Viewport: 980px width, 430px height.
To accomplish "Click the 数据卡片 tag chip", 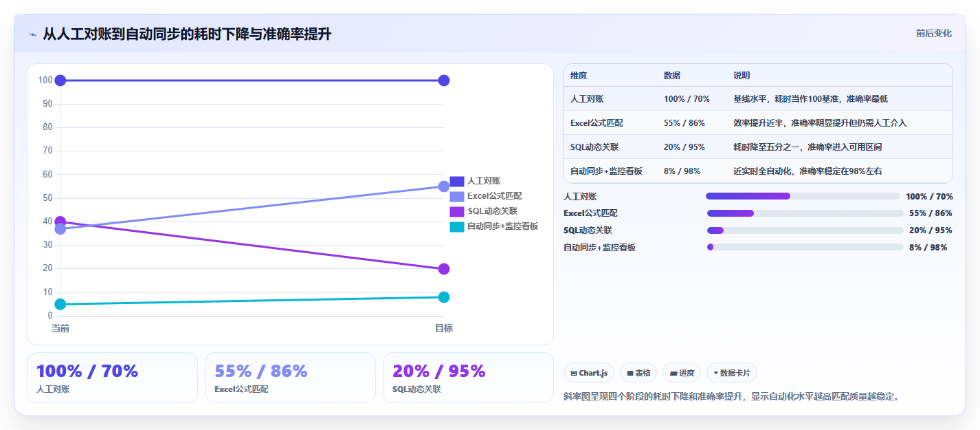I will [732, 373].
